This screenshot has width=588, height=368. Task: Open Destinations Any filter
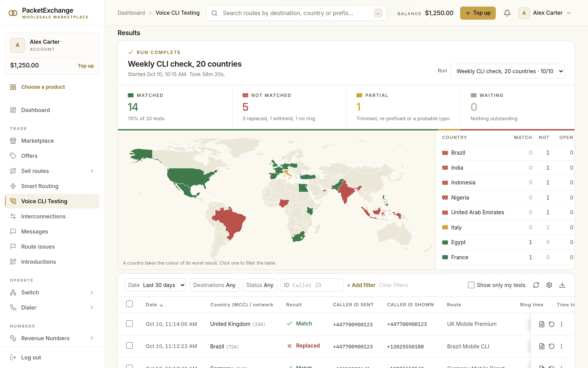(x=214, y=285)
